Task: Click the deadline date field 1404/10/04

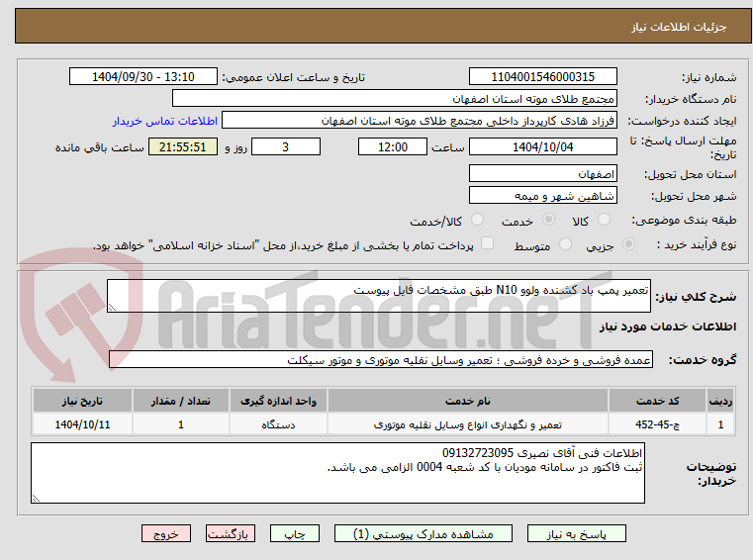Action: [542, 147]
